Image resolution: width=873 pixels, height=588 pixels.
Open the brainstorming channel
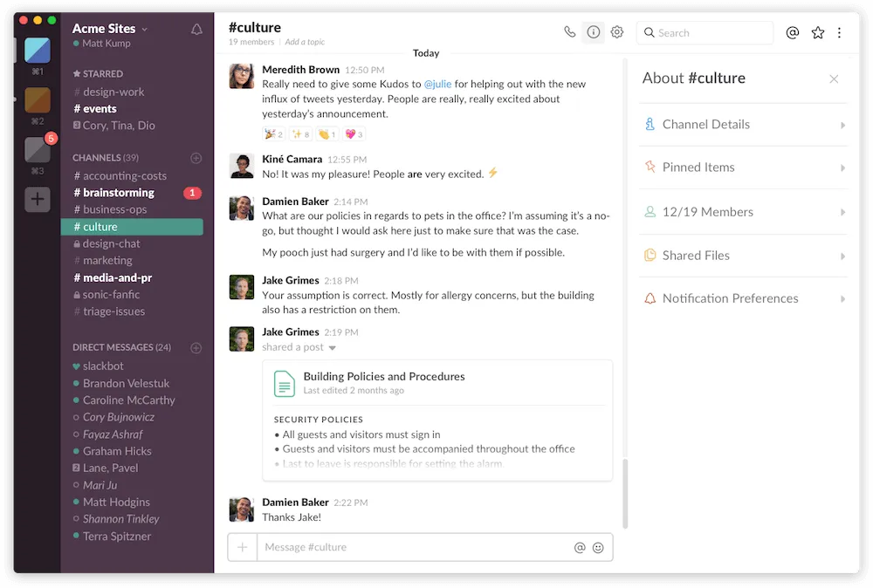114,193
